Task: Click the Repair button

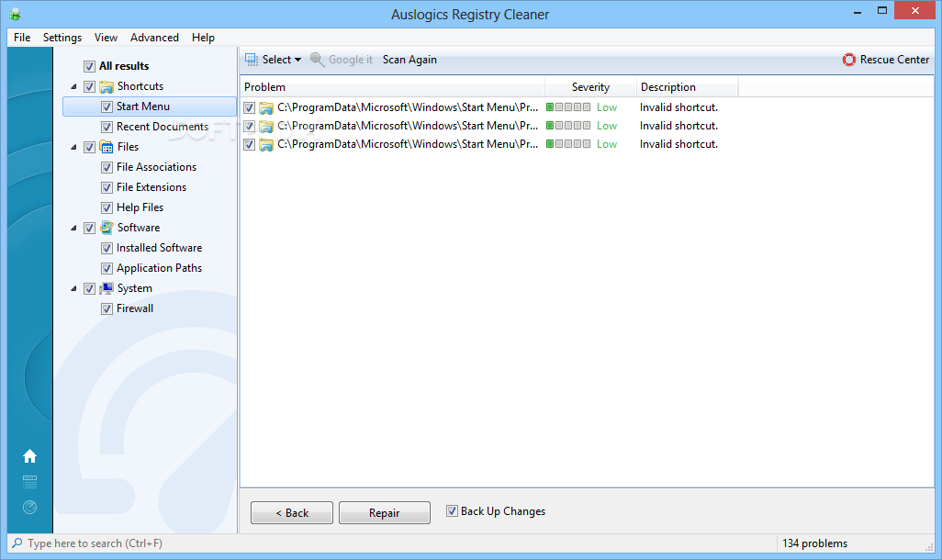Action: pyautogui.click(x=385, y=512)
